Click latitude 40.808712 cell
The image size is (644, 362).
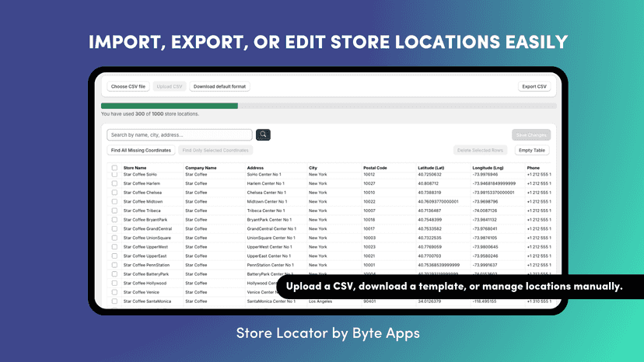click(x=428, y=183)
